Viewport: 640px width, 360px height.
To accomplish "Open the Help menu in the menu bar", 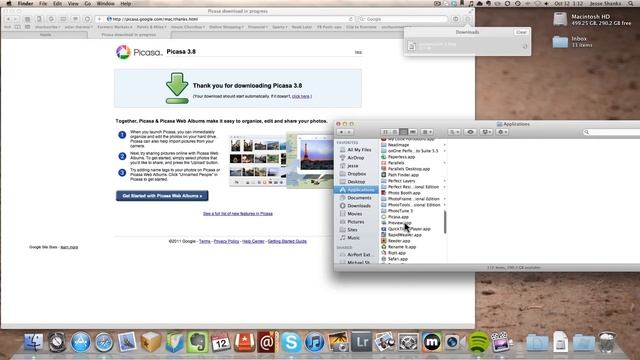I will tap(126, 3).
